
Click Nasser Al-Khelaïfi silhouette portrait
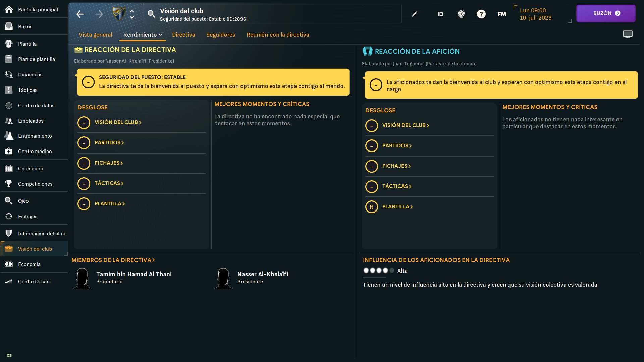pyautogui.click(x=223, y=278)
